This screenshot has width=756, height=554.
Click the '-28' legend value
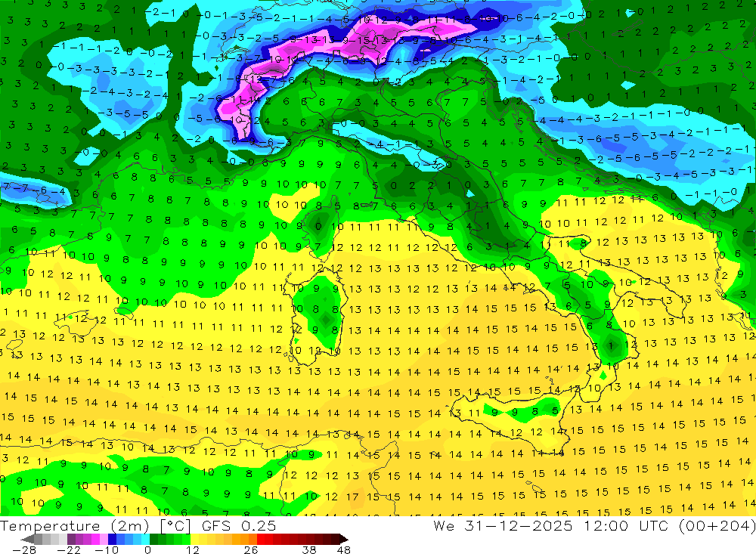tap(24, 549)
